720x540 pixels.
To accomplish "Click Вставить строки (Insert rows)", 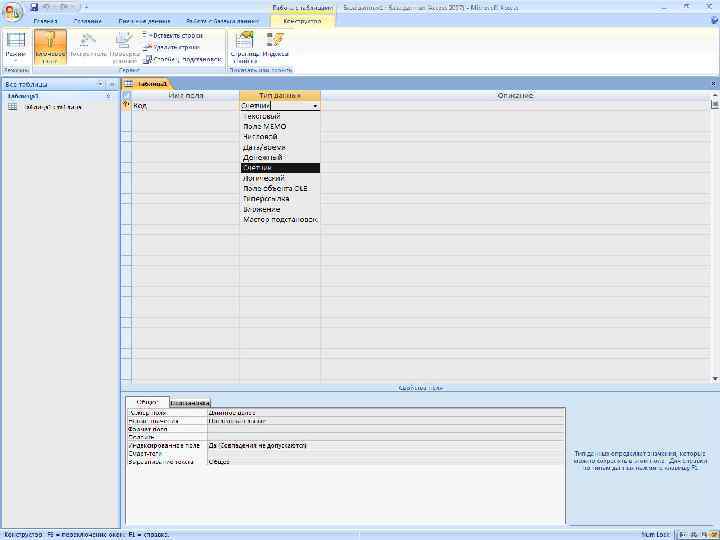I will [175, 35].
